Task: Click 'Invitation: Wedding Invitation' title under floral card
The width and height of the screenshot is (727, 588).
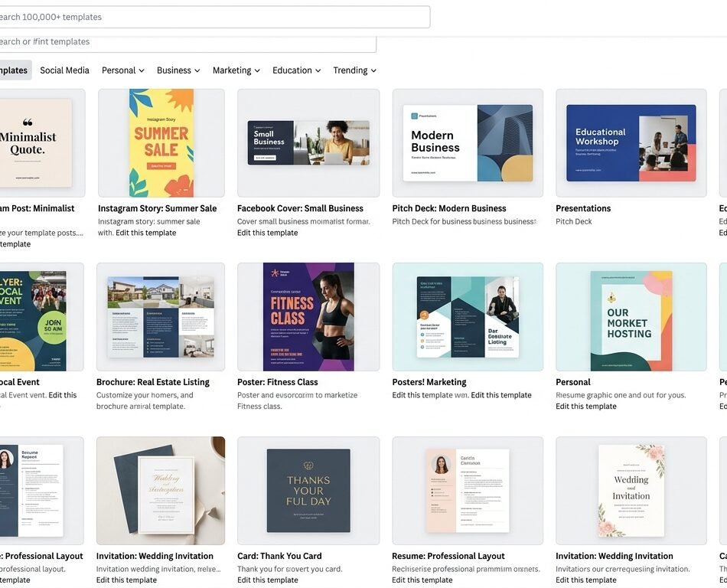Action: coord(614,556)
